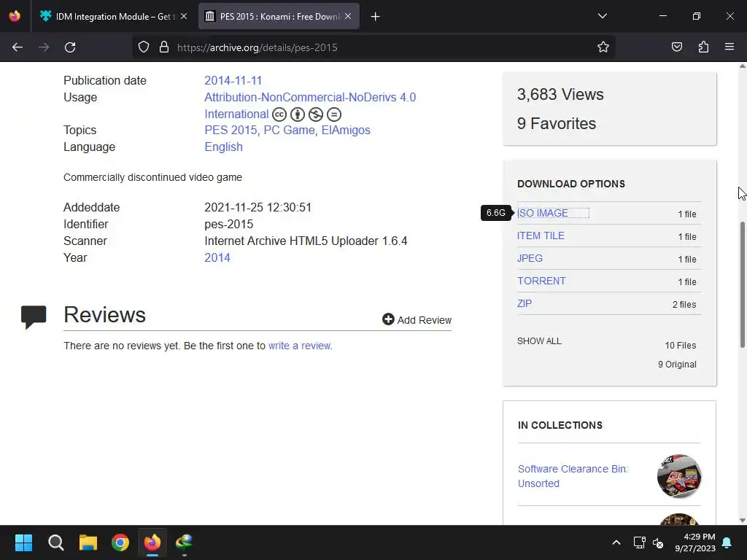Screen dimensions: 747x560
Task: Download the TORRENT option
Action: (x=542, y=281)
